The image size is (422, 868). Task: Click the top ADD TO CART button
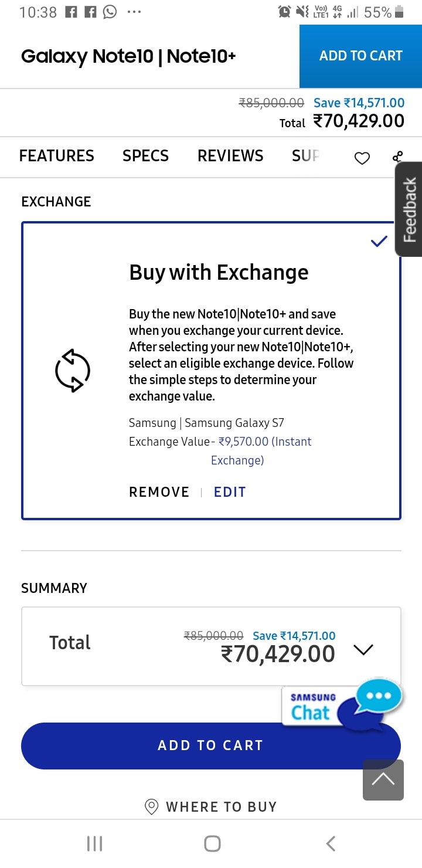pos(360,56)
